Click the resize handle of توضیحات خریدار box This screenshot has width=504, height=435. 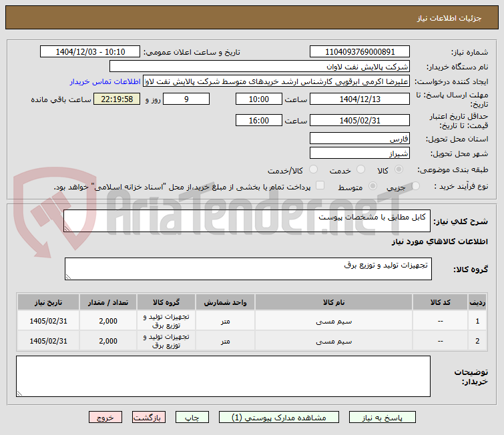pyautogui.click(x=19, y=393)
